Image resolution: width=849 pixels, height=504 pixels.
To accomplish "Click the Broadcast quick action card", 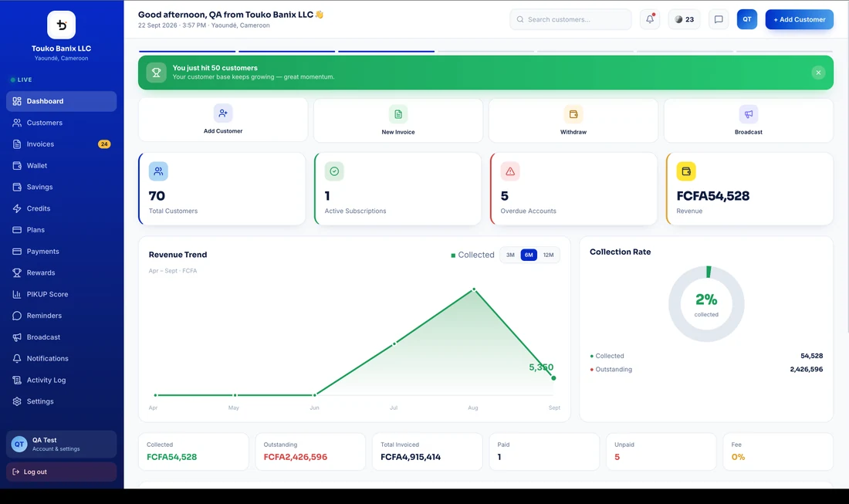I will pyautogui.click(x=749, y=120).
